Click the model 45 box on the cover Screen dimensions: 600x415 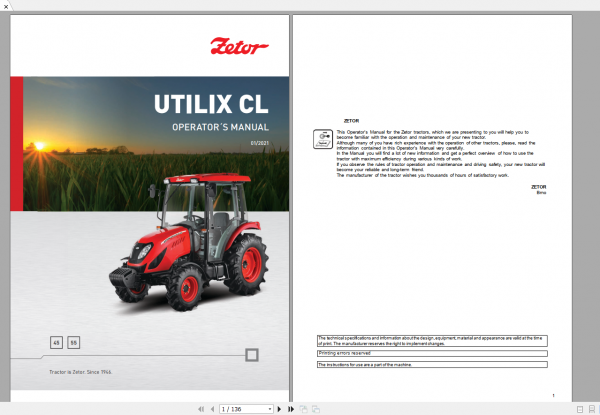[56, 342]
